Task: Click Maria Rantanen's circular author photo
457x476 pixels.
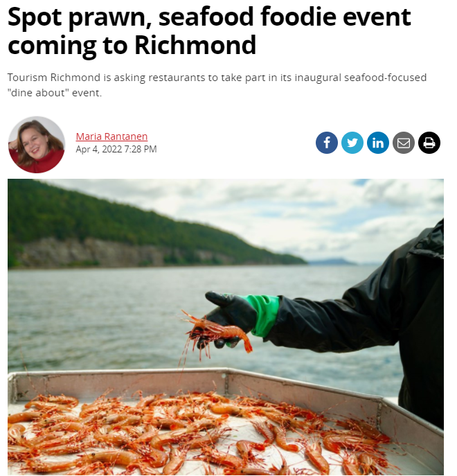Action: pyautogui.click(x=37, y=145)
